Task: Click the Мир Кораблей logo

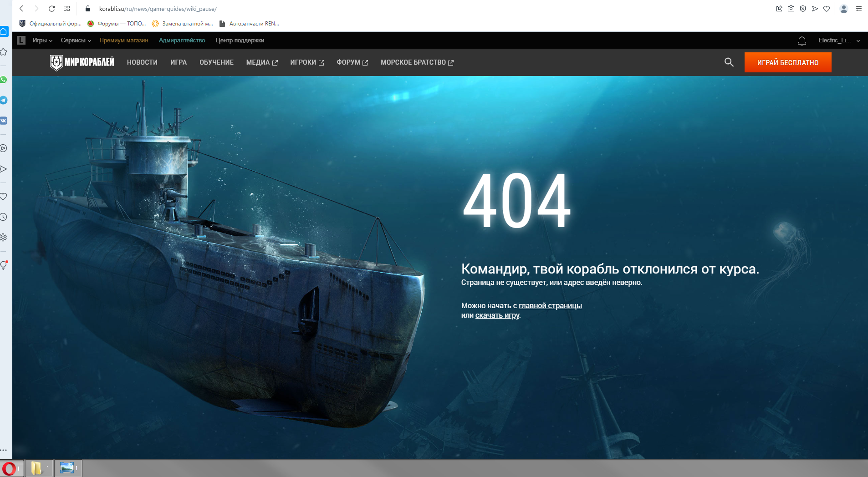Action: click(x=82, y=62)
